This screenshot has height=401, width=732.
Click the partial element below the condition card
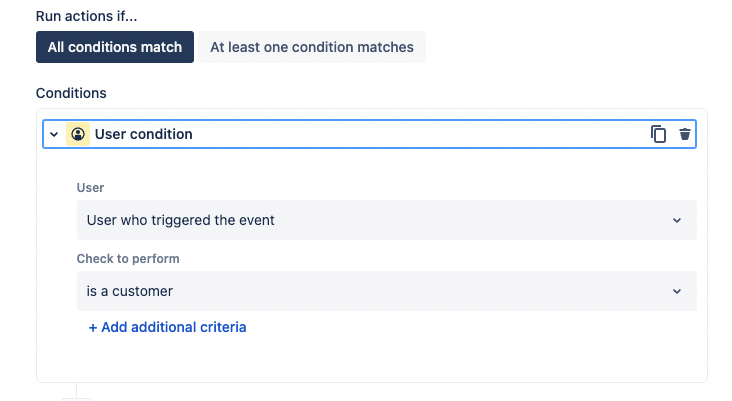click(77, 397)
